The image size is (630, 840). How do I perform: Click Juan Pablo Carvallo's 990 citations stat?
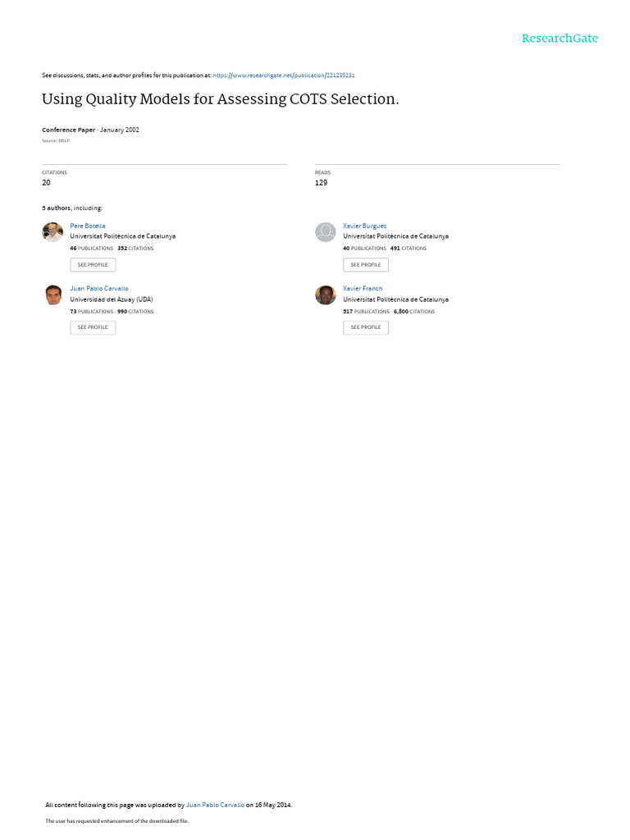pyautogui.click(x=135, y=311)
